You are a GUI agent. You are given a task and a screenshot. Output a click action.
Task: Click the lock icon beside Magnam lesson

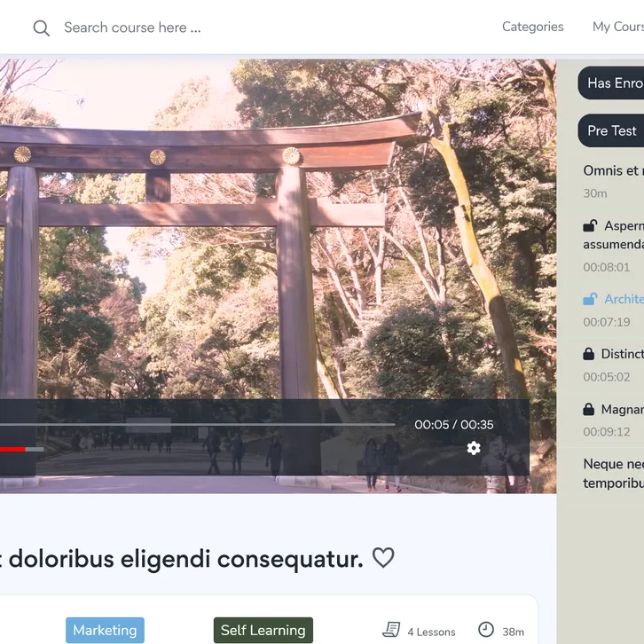click(589, 409)
